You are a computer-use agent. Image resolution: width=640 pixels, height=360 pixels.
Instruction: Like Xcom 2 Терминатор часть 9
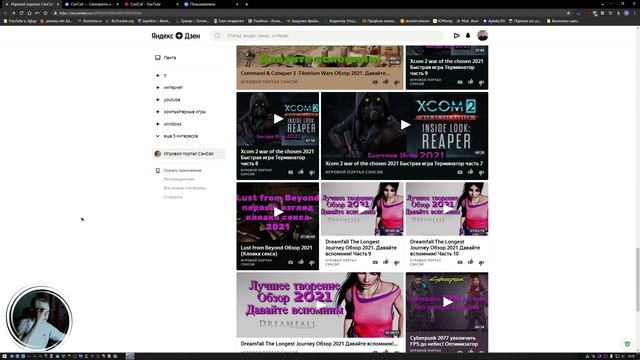coord(471,82)
